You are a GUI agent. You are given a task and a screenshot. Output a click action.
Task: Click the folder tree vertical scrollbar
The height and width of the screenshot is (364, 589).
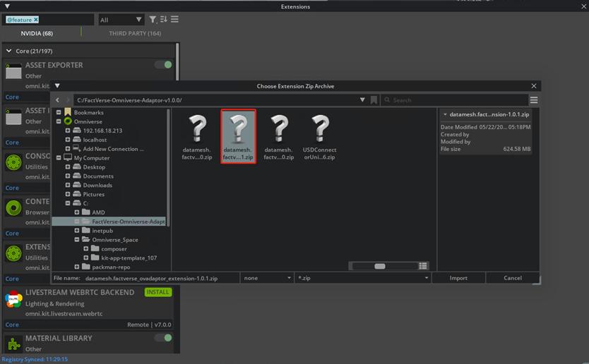[168, 167]
